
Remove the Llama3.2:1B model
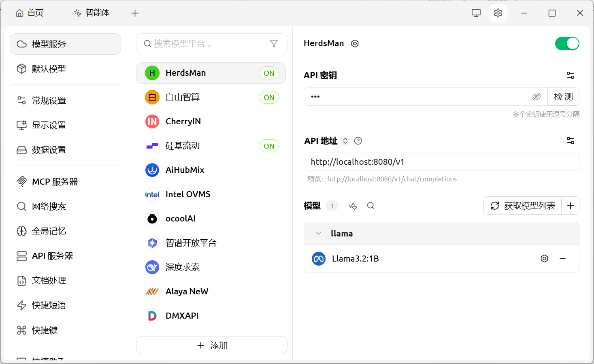click(x=562, y=259)
